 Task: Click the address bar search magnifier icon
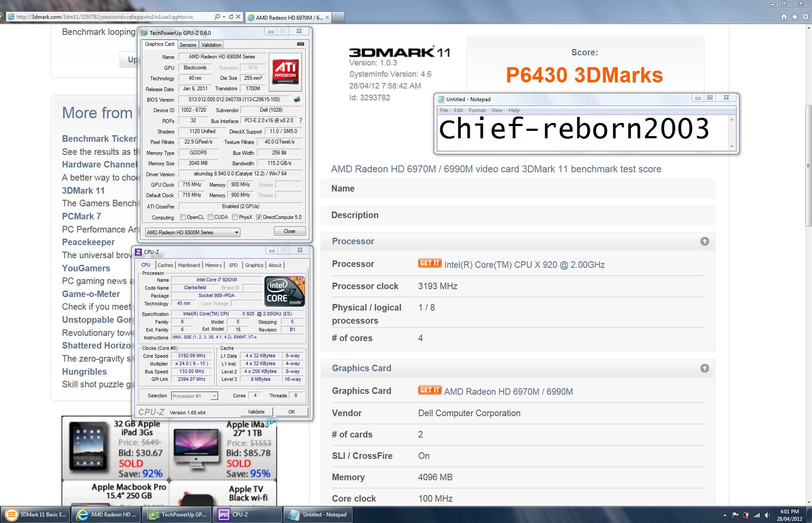point(217,17)
